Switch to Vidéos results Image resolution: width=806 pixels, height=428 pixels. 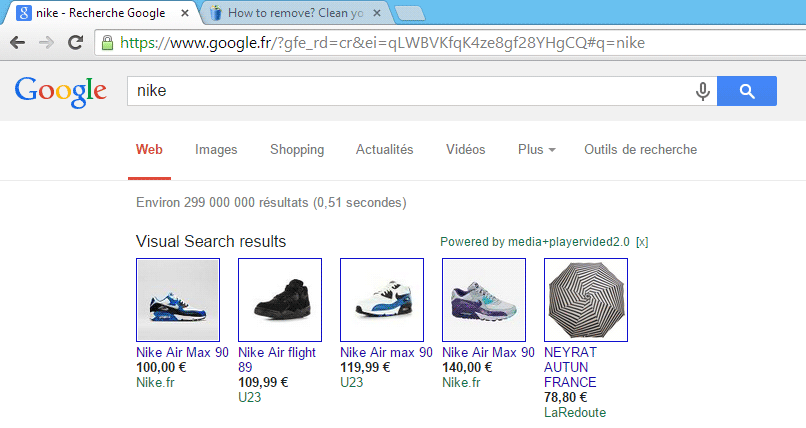pyautogui.click(x=466, y=150)
